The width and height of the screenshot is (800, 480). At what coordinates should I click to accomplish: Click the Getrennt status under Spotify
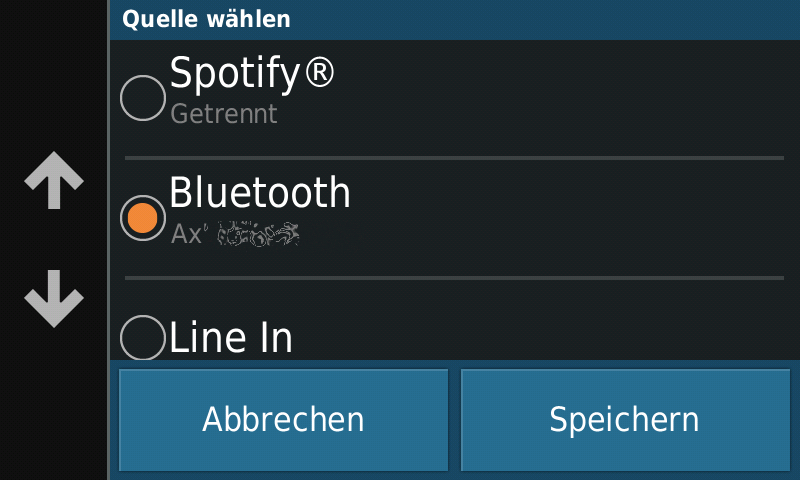coord(223,113)
